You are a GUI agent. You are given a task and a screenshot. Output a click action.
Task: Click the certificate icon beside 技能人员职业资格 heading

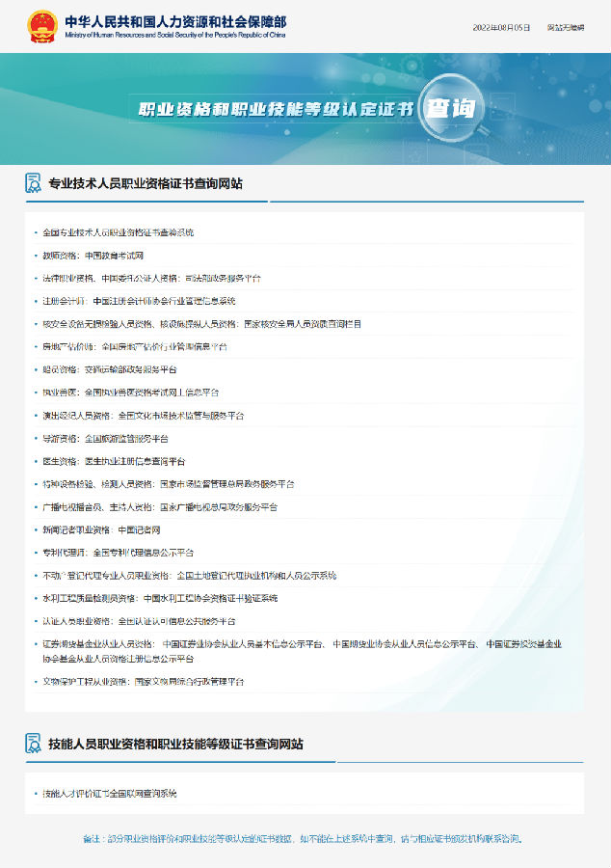[x=33, y=744]
